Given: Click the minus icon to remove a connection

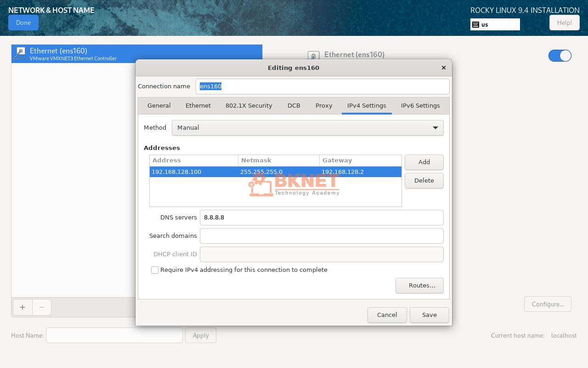Looking at the screenshot, I should 41,307.
